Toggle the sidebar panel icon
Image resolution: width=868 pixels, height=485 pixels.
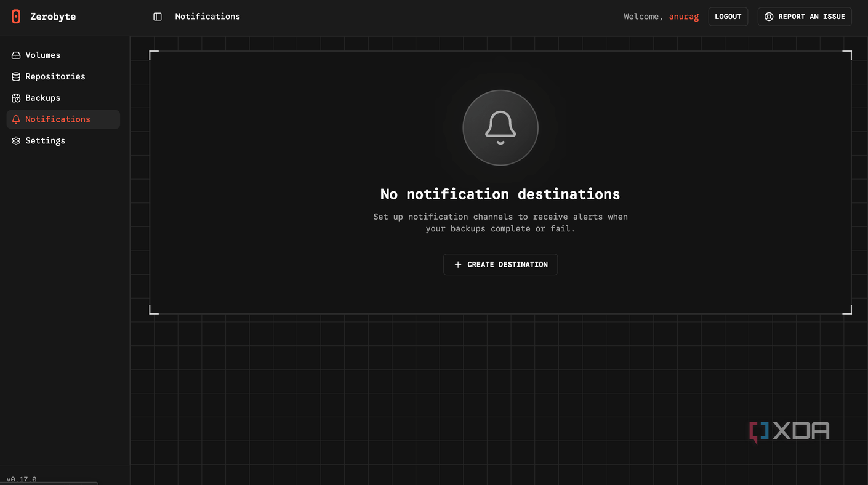(x=158, y=17)
